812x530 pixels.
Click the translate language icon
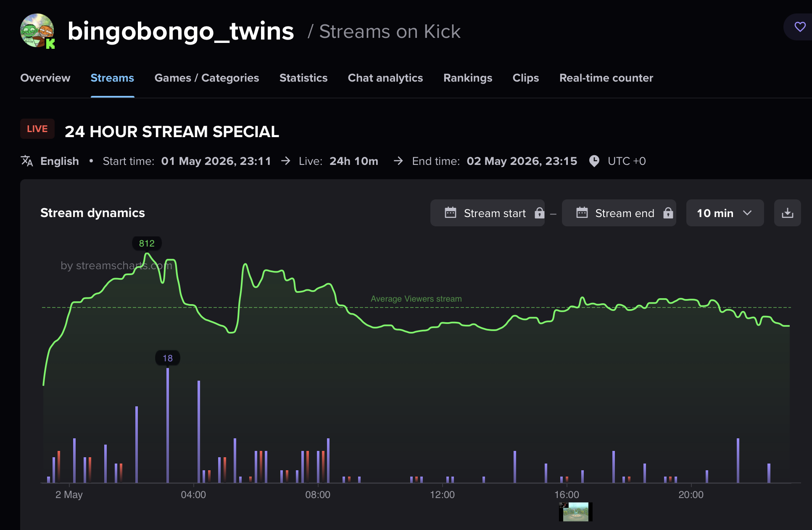click(x=27, y=161)
